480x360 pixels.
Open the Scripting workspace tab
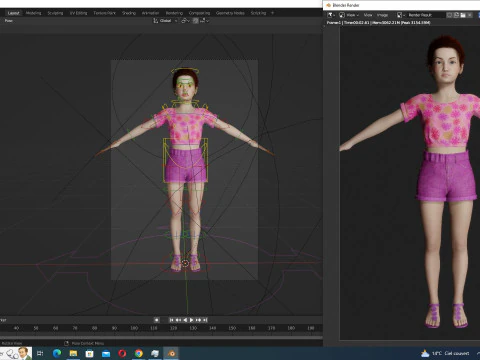[x=258, y=13]
